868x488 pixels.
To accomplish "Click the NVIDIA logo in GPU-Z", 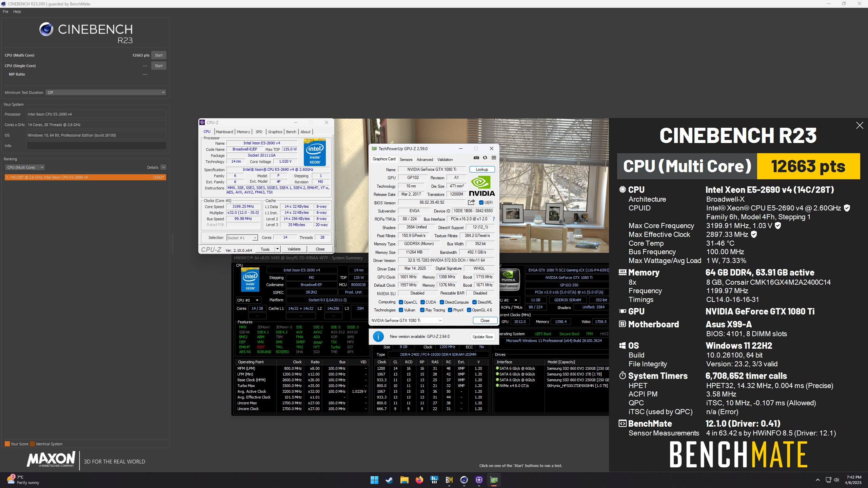I will (x=482, y=186).
